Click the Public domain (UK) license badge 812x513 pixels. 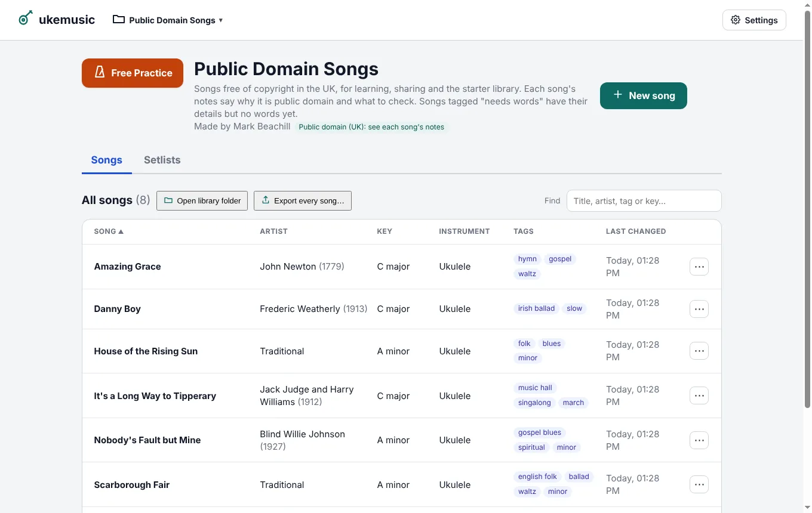[371, 127]
